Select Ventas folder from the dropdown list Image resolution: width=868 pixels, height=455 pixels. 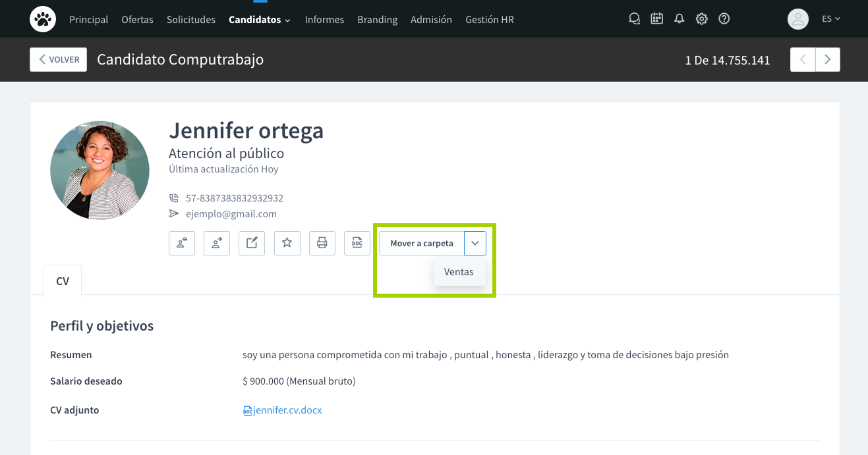(x=459, y=272)
